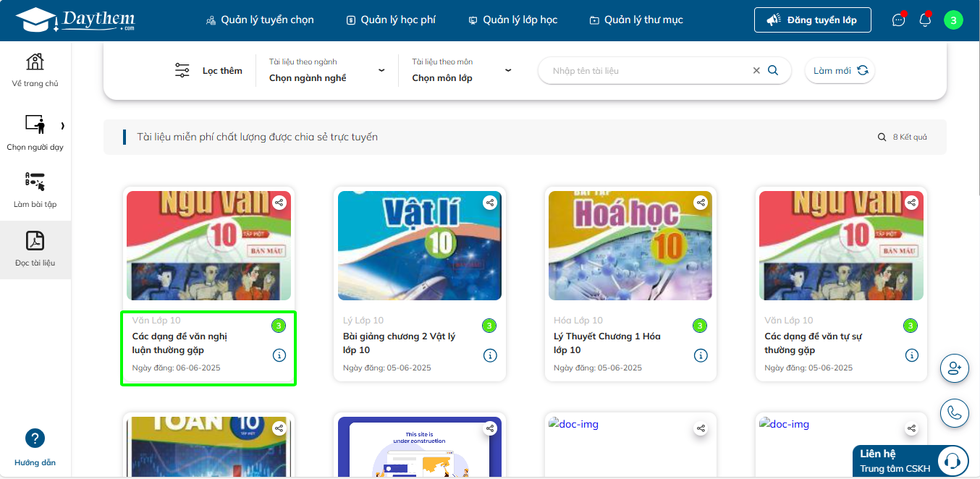Open Liên hệ Trung tâm CSKH support
This screenshot has height=479, width=980.
click(x=911, y=461)
